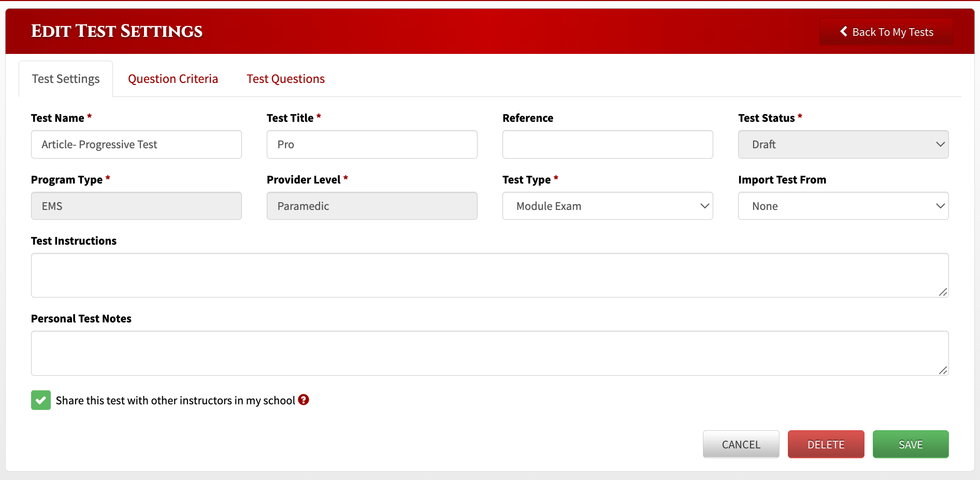The height and width of the screenshot is (480, 980).
Task: Grab Test Instructions resize handle
Action: (x=943, y=292)
